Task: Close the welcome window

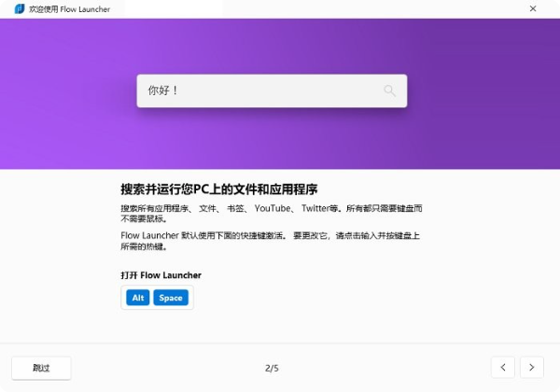Action: click(x=533, y=8)
